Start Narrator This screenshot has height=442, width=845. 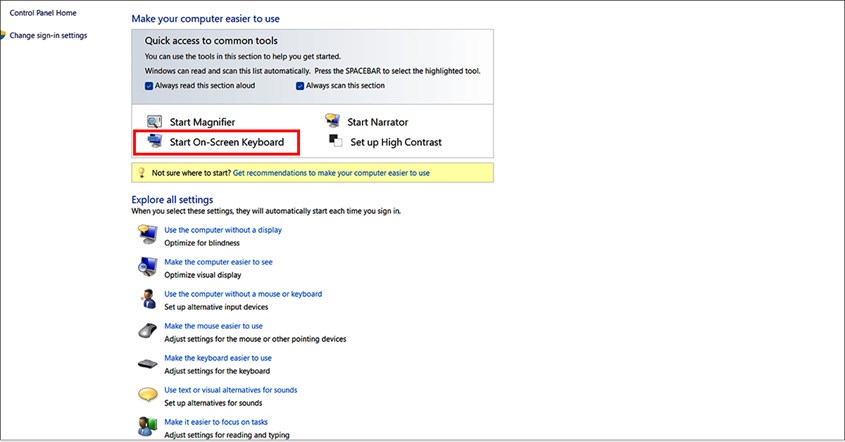coord(377,122)
